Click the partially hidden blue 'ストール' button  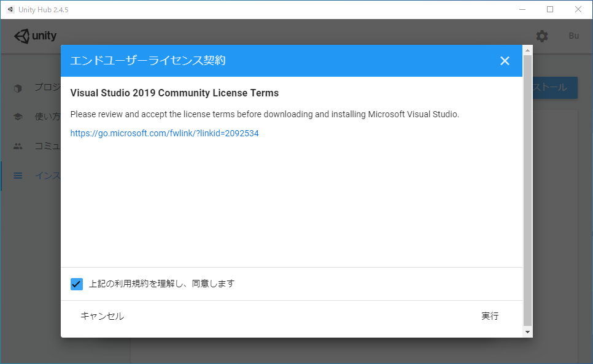554,88
